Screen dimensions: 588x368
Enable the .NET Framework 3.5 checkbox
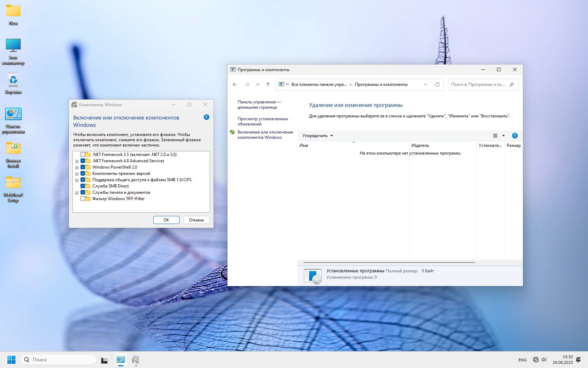(x=83, y=155)
